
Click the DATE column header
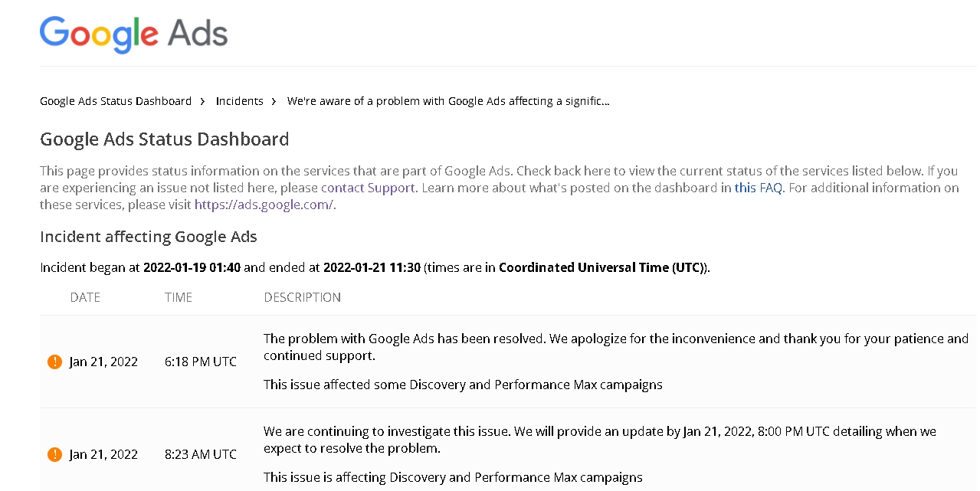pyautogui.click(x=85, y=297)
